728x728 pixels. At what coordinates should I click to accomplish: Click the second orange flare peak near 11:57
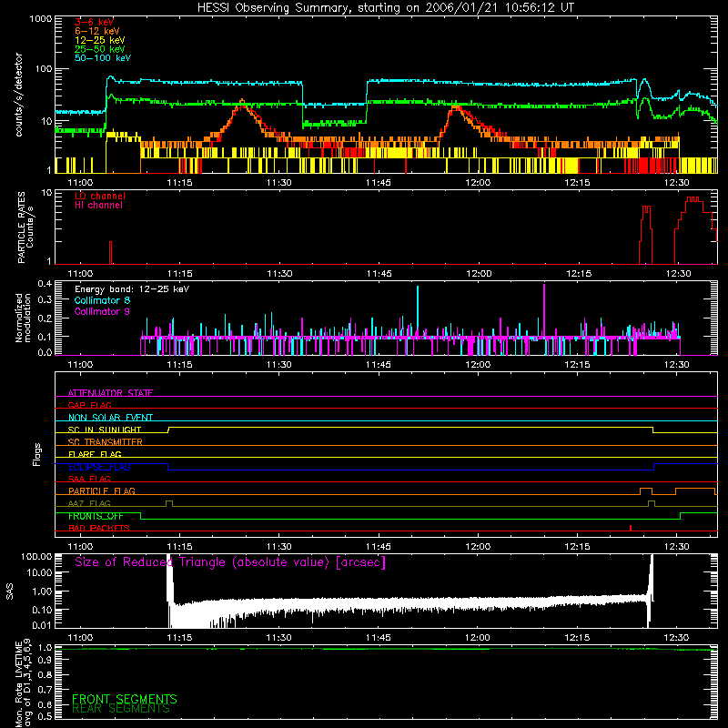[x=456, y=109]
